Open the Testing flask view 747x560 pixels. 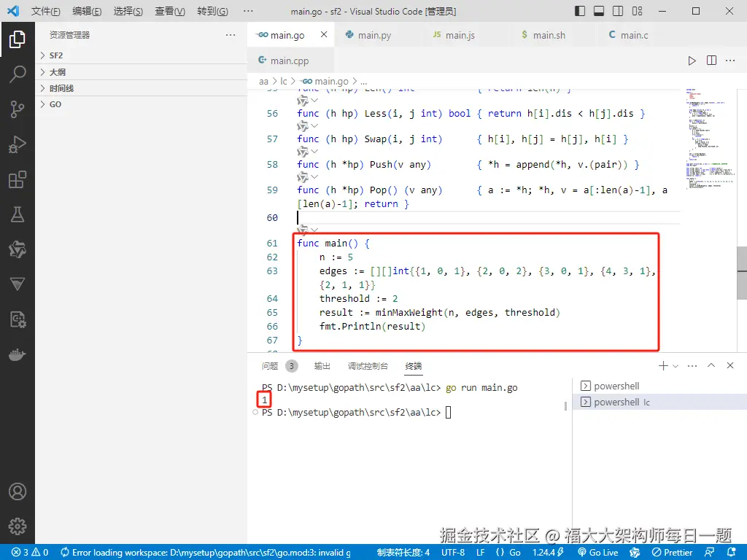tap(18, 214)
